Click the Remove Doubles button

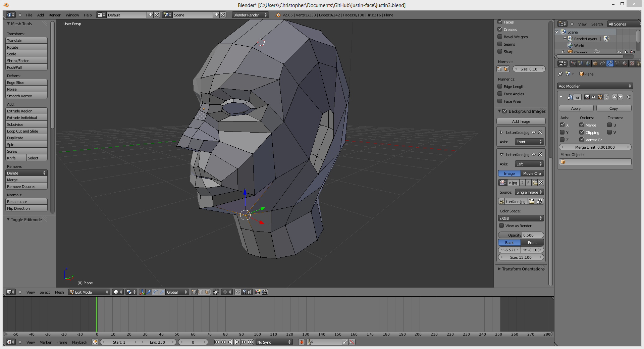[26, 187]
